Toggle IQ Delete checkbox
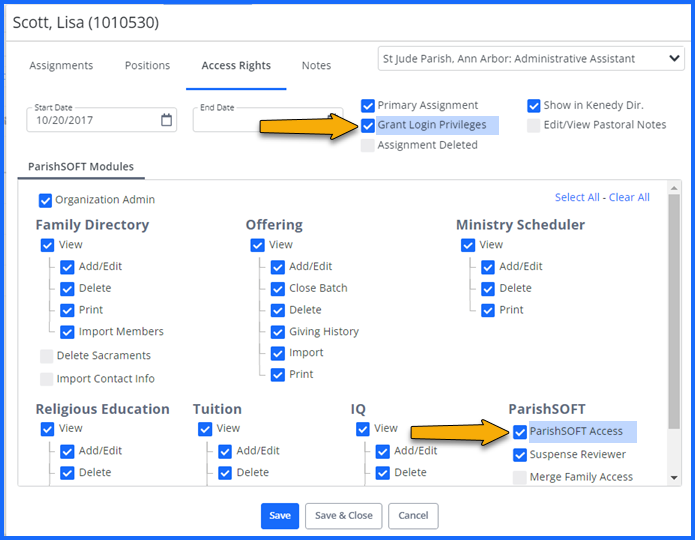 pyautogui.click(x=383, y=473)
